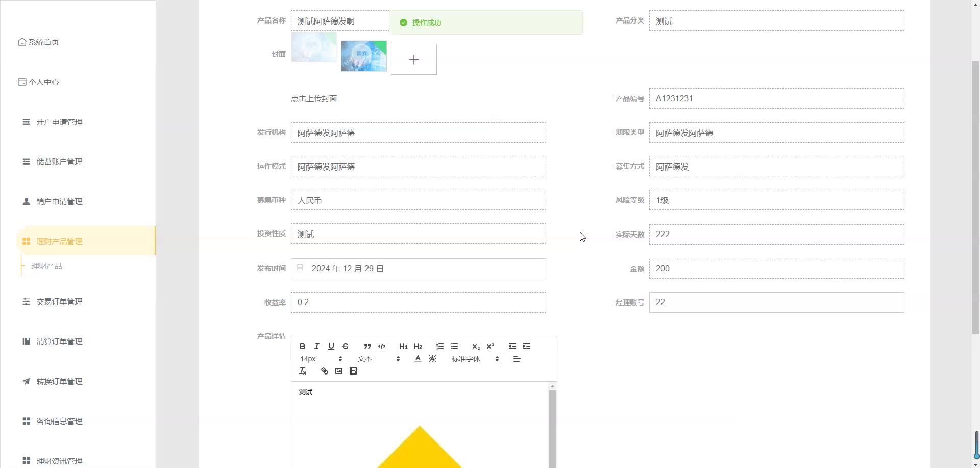
Task: Apply blockquote formatting in the editor
Action: click(367, 346)
